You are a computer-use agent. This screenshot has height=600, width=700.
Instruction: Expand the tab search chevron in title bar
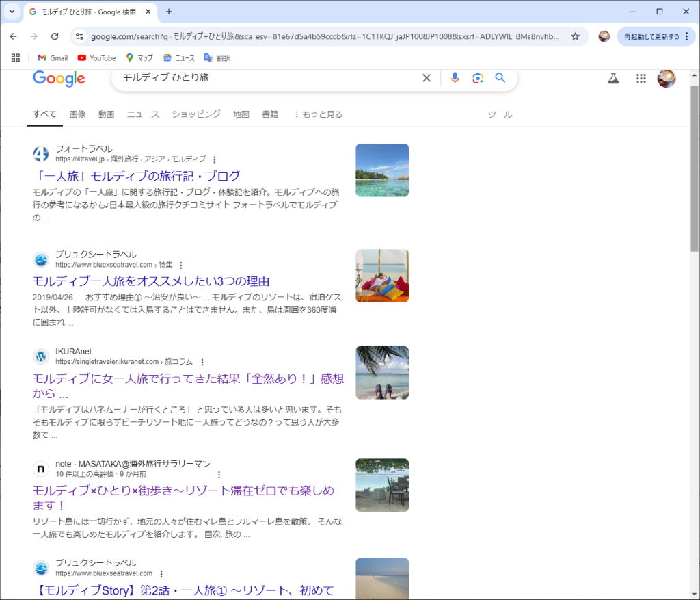coord(12,12)
